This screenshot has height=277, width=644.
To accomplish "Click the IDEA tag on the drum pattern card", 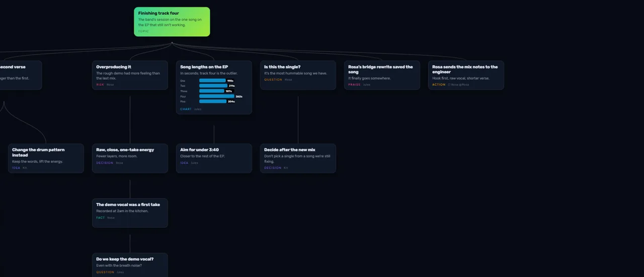I will tap(16, 168).
